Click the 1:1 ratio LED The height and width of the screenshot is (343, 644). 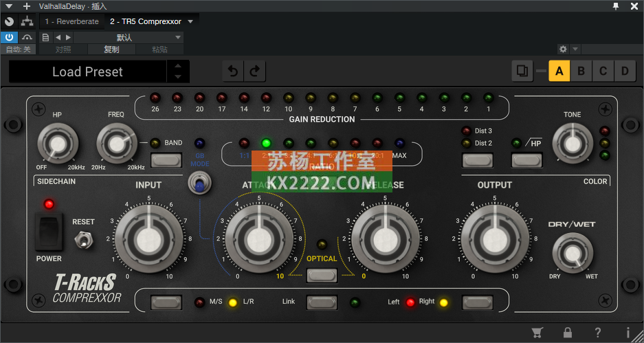[244, 144]
